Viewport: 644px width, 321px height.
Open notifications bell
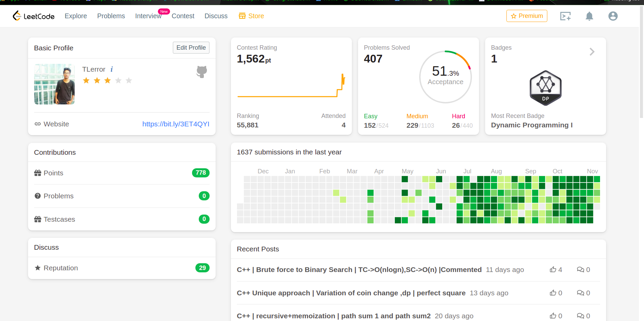pyautogui.click(x=589, y=16)
